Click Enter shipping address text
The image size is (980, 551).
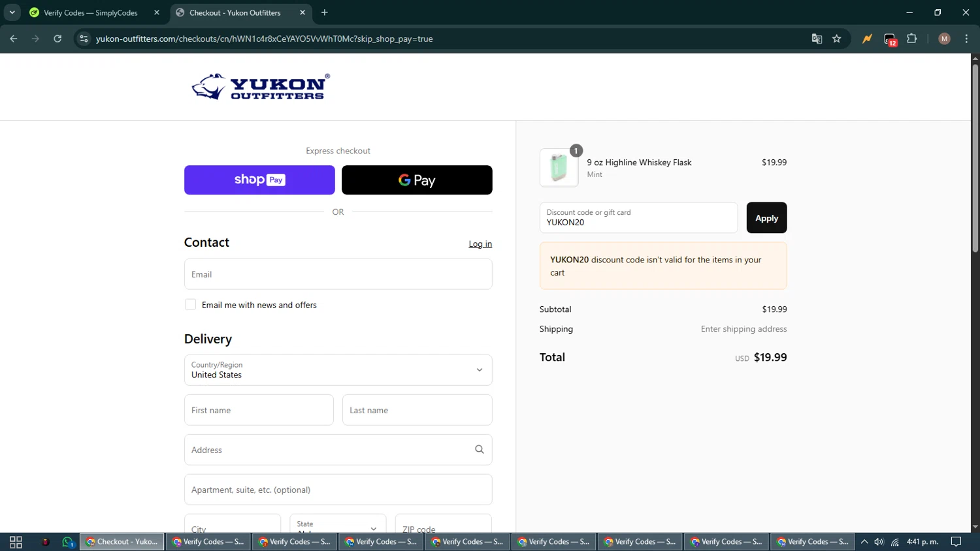[x=743, y=329]
